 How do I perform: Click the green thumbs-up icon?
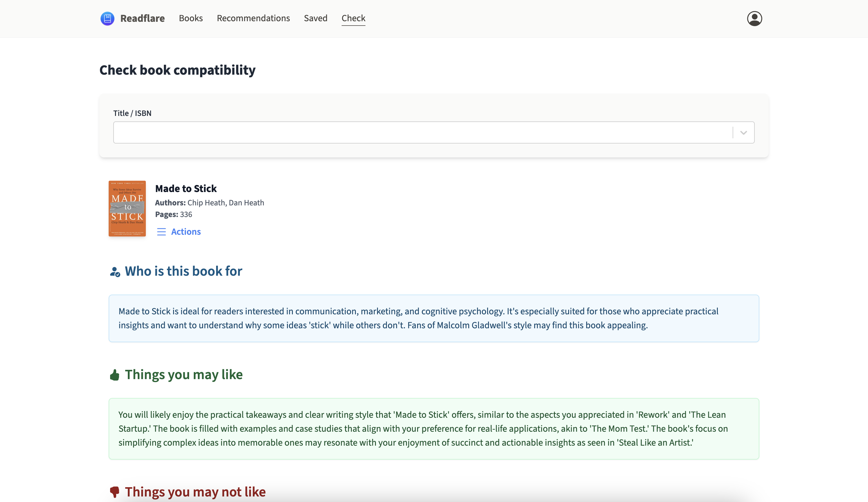tap(114, 375)
